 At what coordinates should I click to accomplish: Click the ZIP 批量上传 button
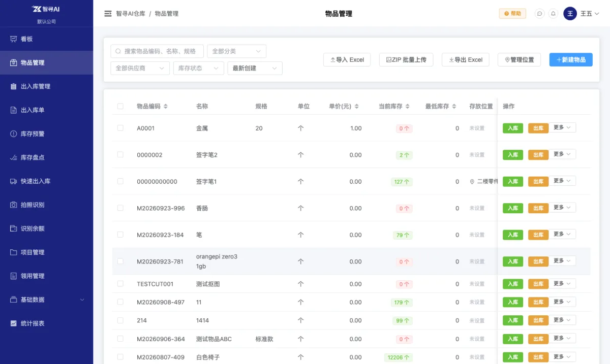tap(406, 59)
